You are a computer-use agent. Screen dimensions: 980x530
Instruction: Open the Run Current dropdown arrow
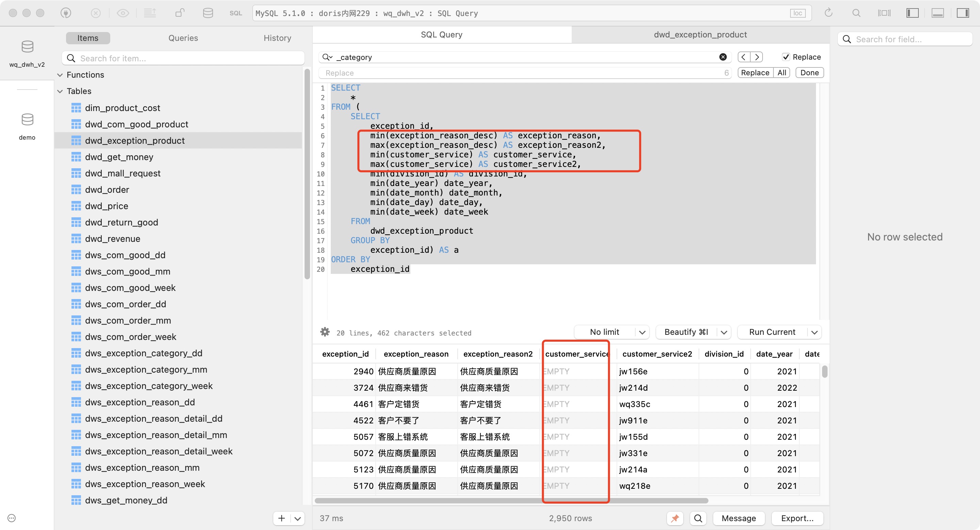click(x=814, y=332)
